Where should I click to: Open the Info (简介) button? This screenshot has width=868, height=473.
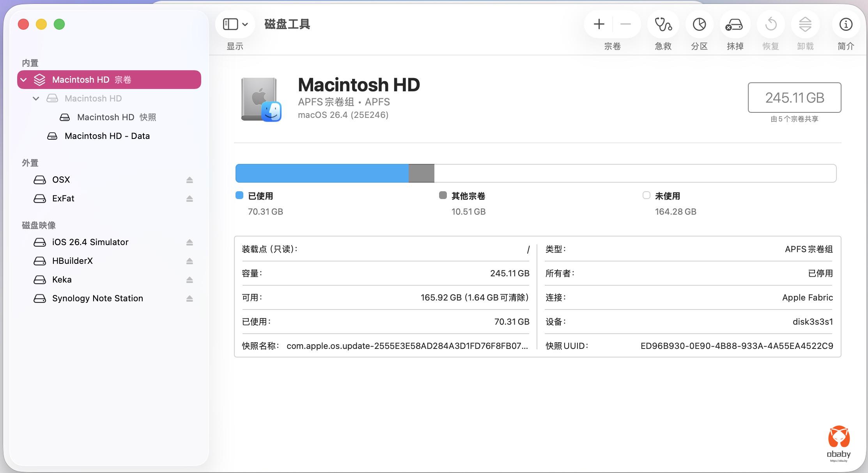845,25
